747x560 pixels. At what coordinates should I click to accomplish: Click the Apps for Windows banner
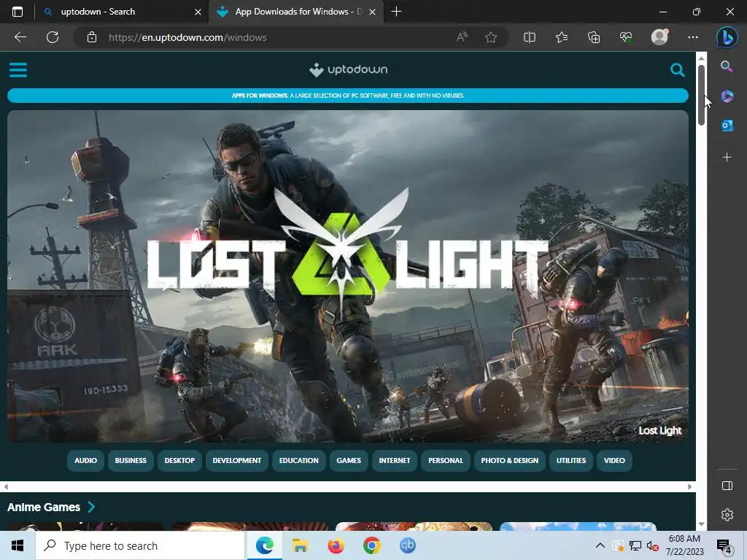point(348,96)
